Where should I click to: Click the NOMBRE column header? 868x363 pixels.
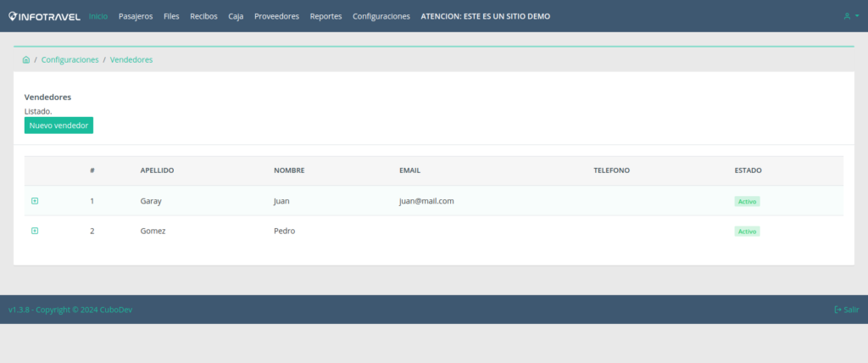290,170
